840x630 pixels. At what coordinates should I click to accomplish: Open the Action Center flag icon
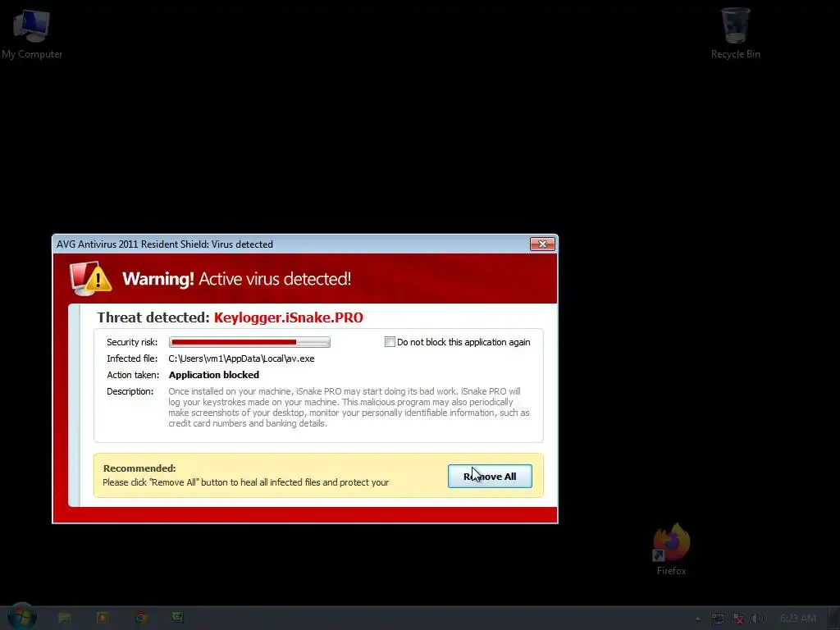737,619
